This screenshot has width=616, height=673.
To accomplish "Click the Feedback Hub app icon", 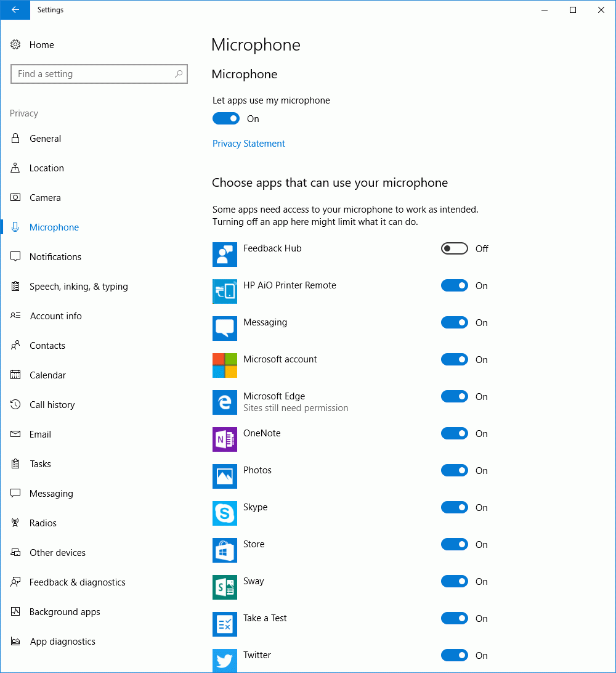I will (224, 255).
